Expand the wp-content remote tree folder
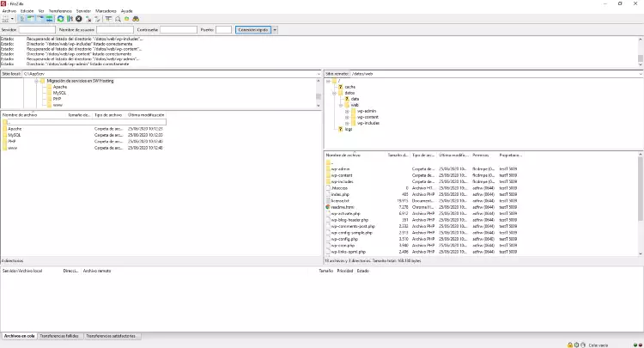Viewport: 644px width, 348px height. [347, 117]
